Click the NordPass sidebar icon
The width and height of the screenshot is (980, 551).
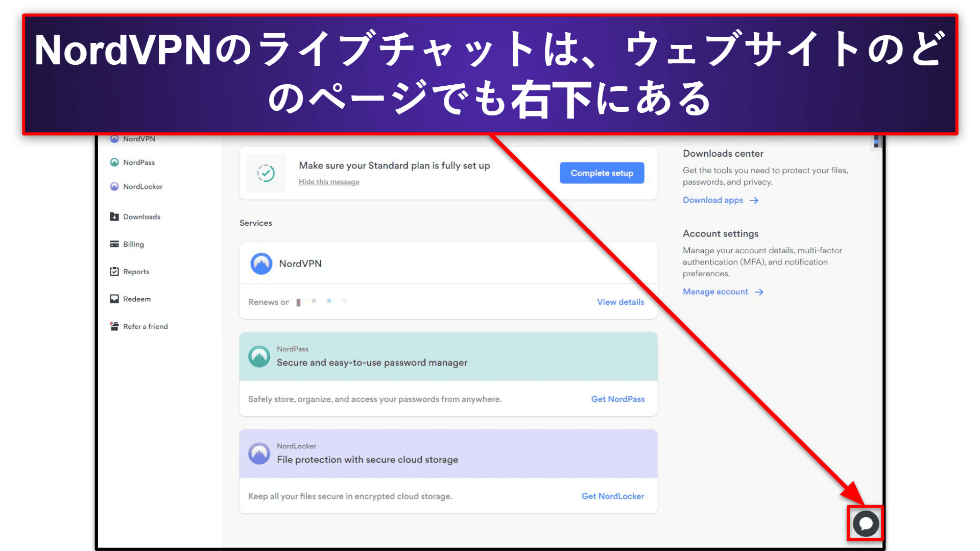tap(114, 162)
